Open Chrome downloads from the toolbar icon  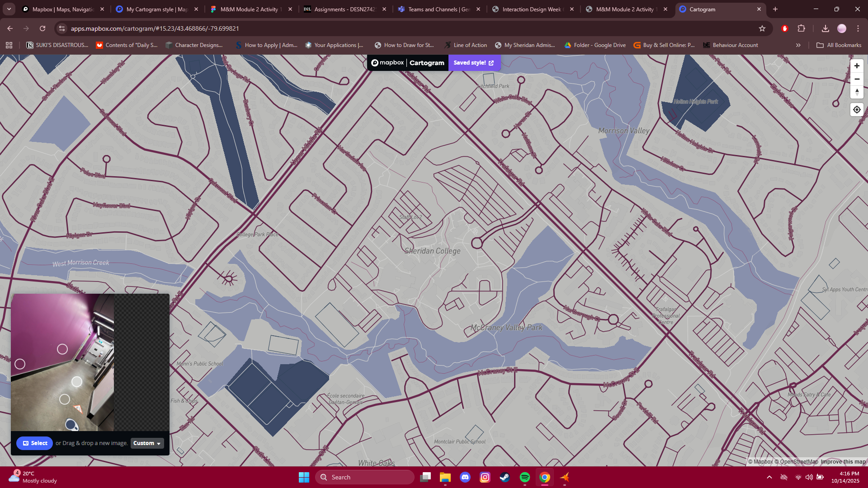(x=825, y=28)
